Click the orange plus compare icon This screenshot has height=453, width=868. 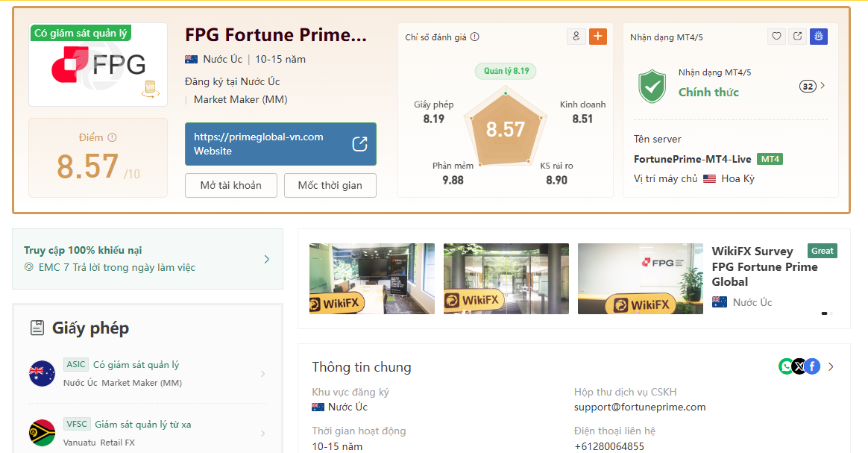tap(598, 37)
